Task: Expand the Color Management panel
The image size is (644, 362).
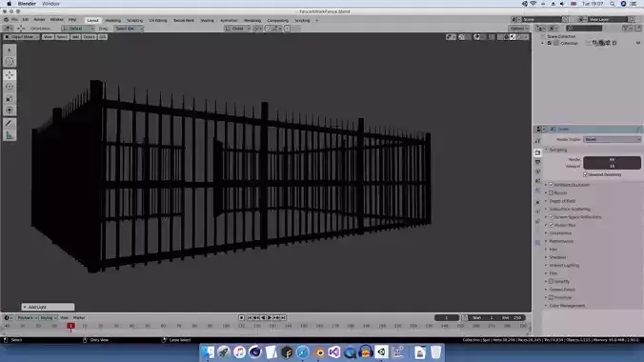Action: pos(567,306)
